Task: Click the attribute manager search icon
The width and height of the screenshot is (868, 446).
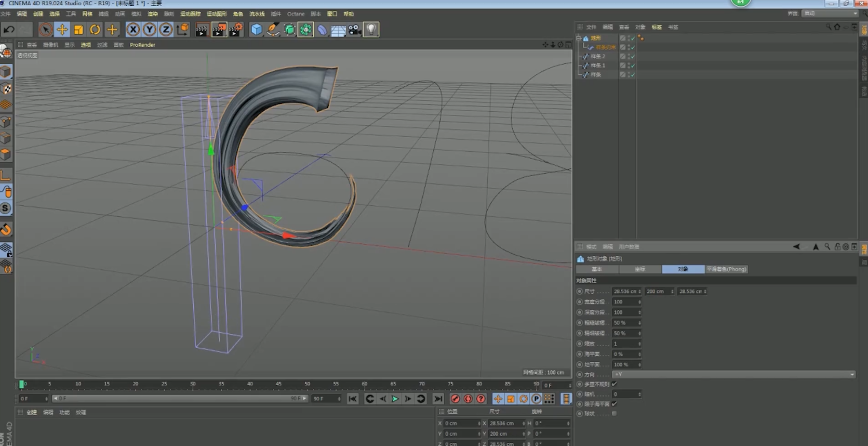Action: click(827, 247)
